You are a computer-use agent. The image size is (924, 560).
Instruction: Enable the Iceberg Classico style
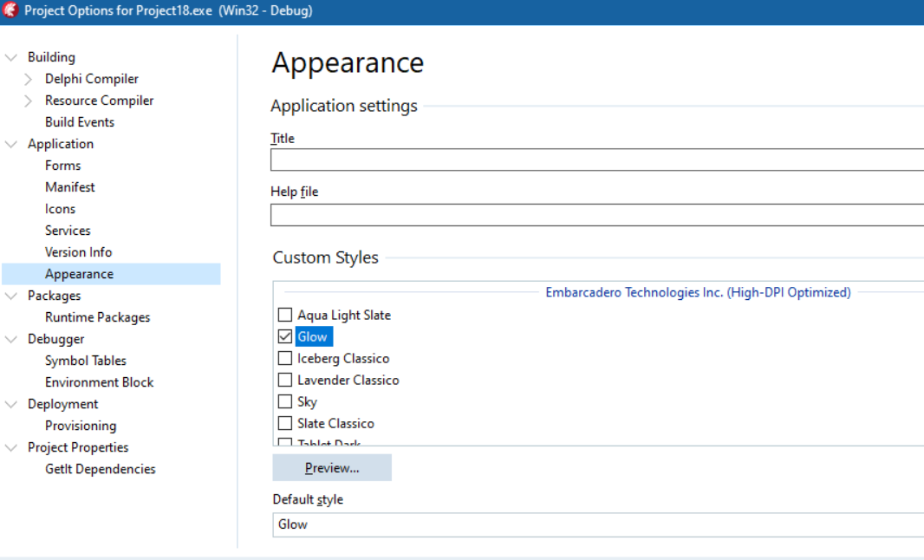pyautogui.click(x=285, y=358)
